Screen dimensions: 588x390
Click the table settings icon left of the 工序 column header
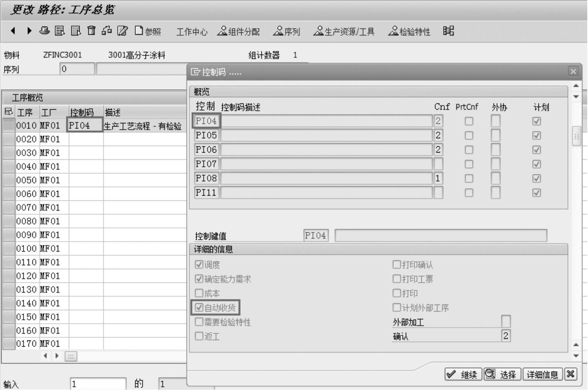8,112
